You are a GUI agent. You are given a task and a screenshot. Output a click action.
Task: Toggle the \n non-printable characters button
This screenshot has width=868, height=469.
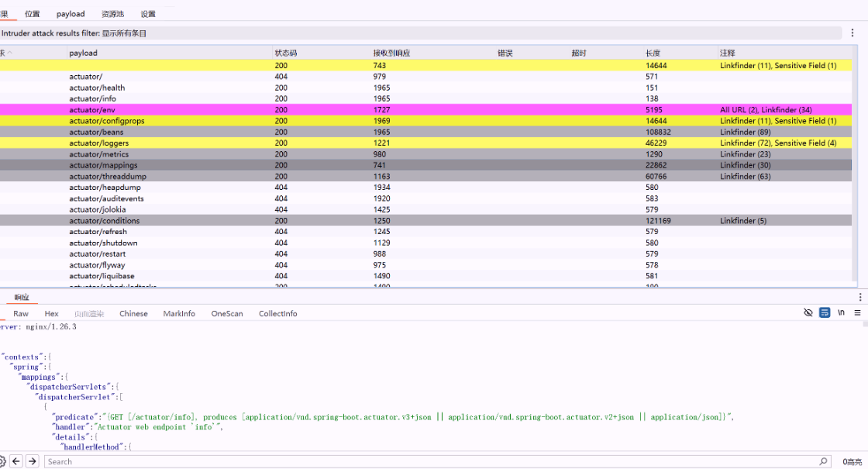[x=841, y=313]
